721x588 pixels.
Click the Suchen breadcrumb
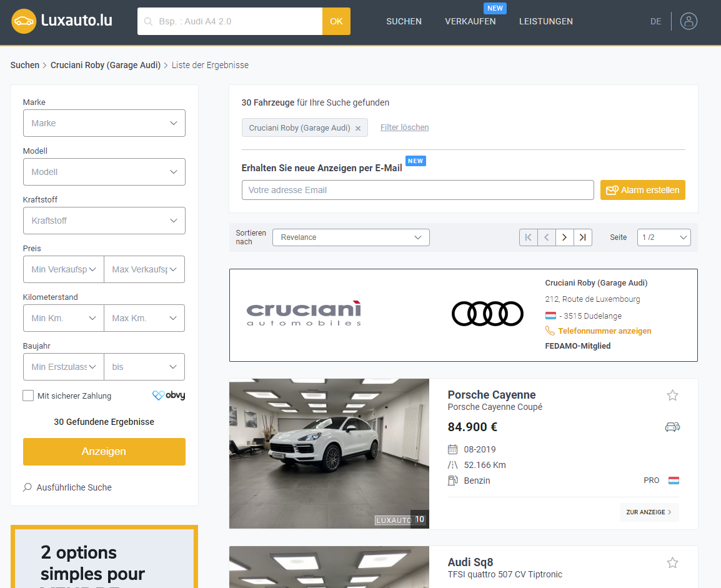(x=25, y=65)
